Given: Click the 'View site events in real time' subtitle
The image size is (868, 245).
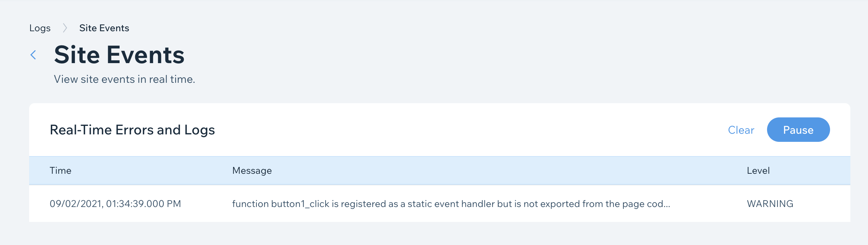Looking at the screenshot, I should (x=124, y=79).
